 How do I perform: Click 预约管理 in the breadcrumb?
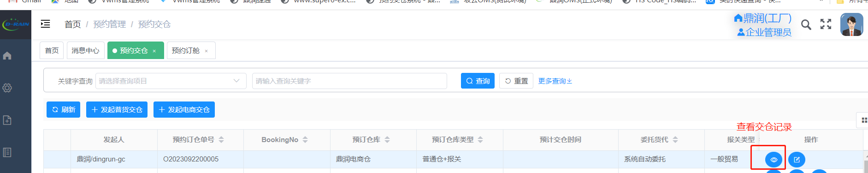[110, 24]
